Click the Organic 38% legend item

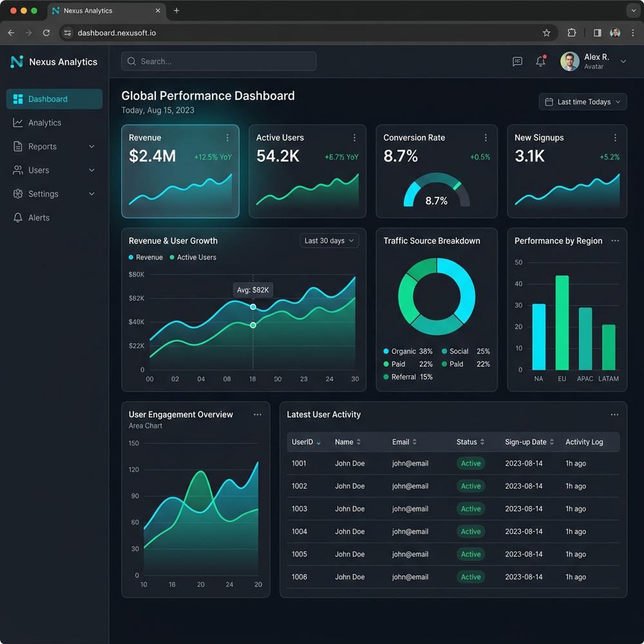pos(408,351)
